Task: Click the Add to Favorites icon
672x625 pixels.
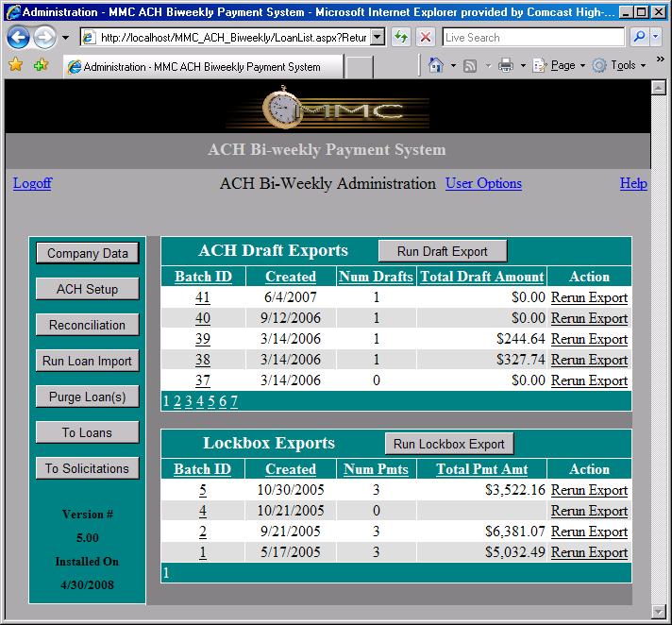Action: 40,66
